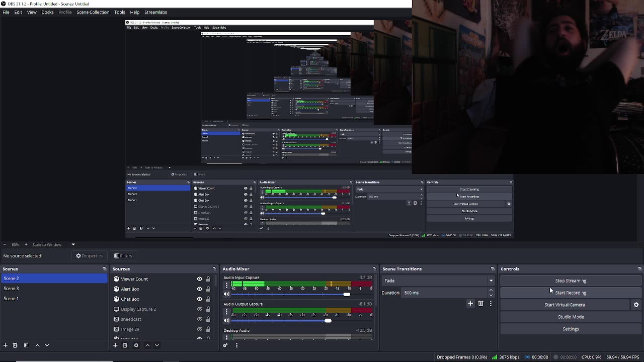Move source up in the Sources list

point(147,345)
